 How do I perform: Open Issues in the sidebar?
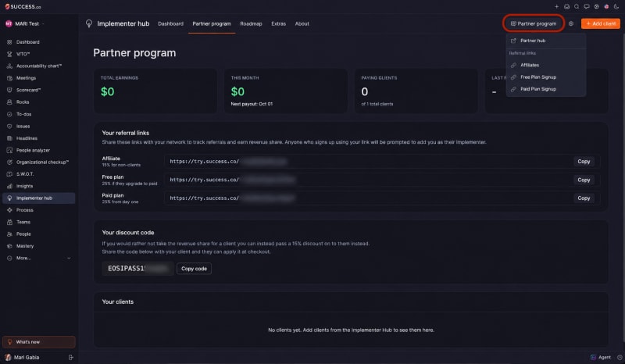click(x=38, y=126)
